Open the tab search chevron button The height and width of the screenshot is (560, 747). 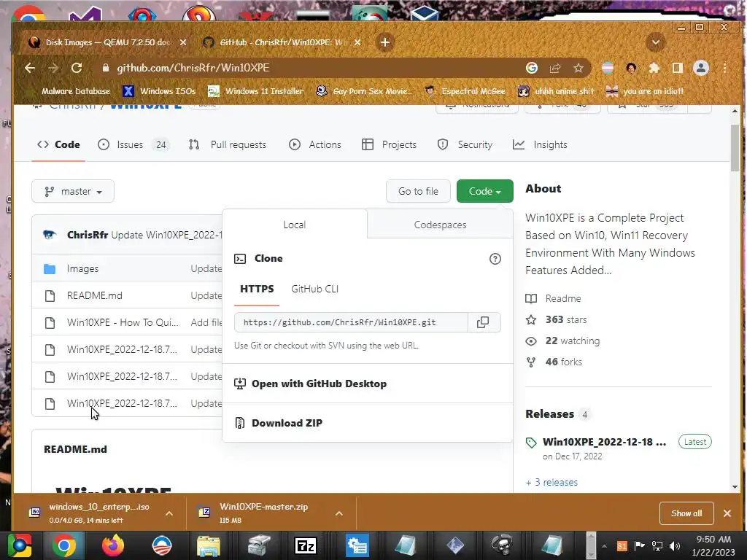click(x=656, y=42)
